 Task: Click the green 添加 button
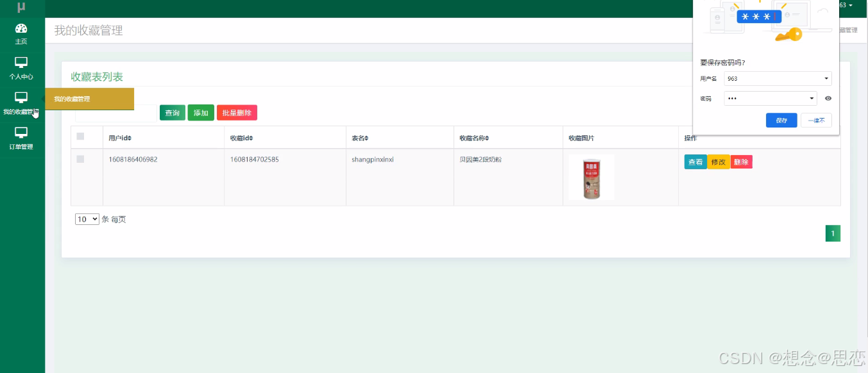pyautogui.click(x=201, y=113)
